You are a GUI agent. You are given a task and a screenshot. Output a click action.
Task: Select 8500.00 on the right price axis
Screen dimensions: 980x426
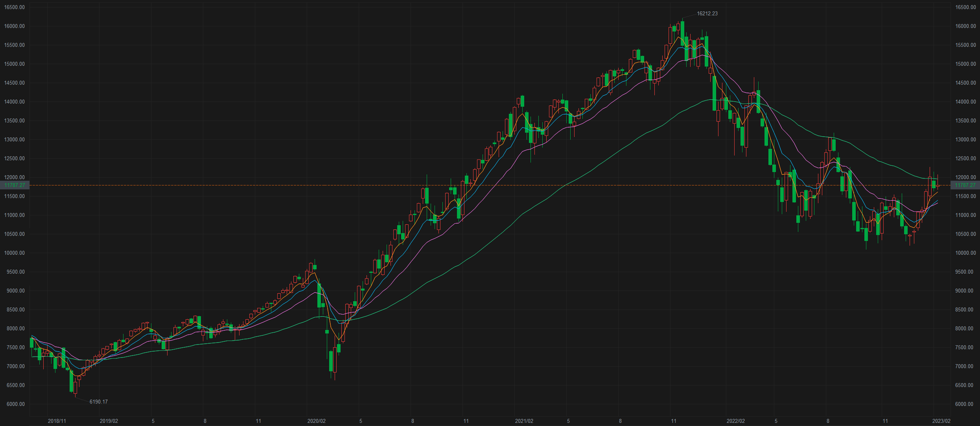pyautogui.click(x=964, y=309)
